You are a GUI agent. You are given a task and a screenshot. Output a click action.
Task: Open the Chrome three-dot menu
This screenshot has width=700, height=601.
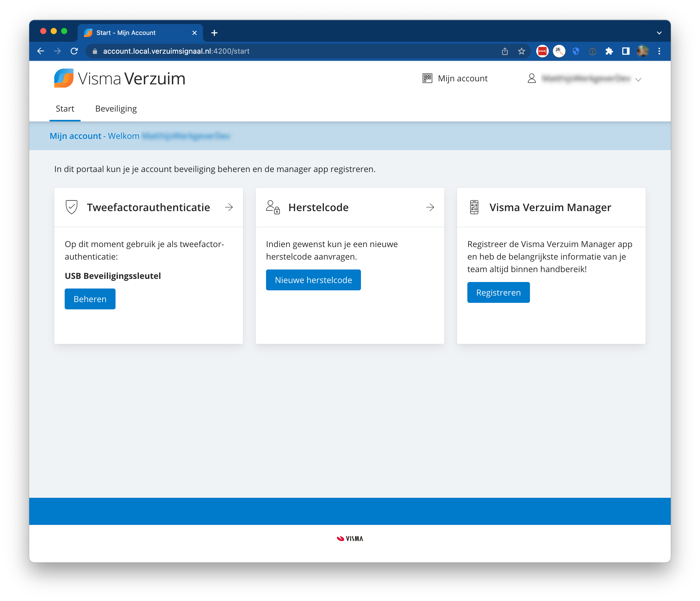pyautogui.click(x=659, y=51)
